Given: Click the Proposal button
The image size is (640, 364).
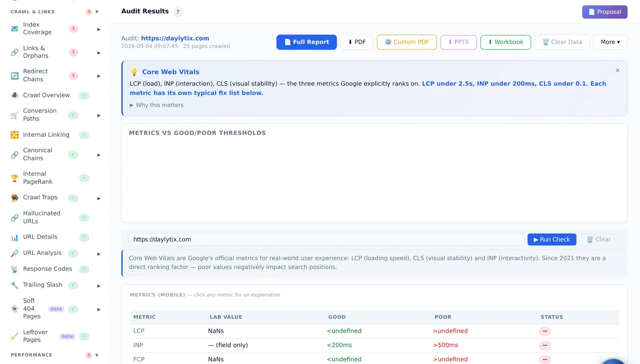Looking at the screenshot, I should pos(605,12).
